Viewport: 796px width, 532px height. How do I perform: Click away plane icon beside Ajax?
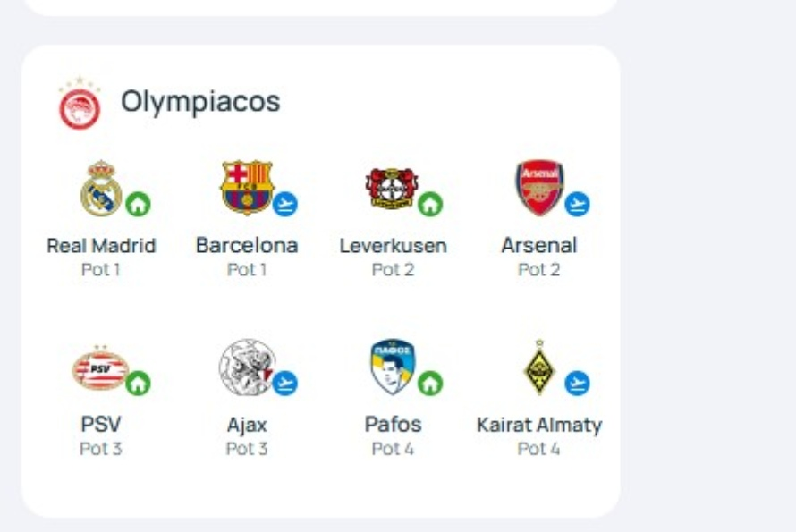(x=284, y=384)
